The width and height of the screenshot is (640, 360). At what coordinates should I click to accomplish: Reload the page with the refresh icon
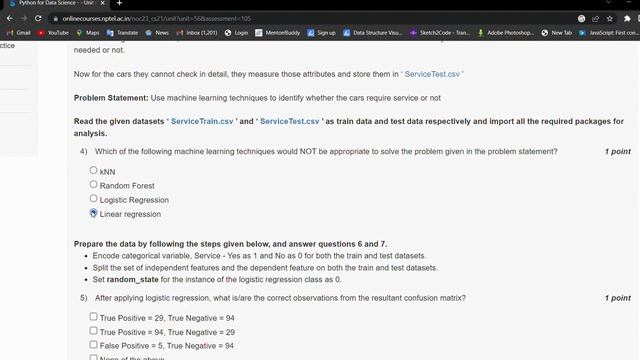(38, 18)
